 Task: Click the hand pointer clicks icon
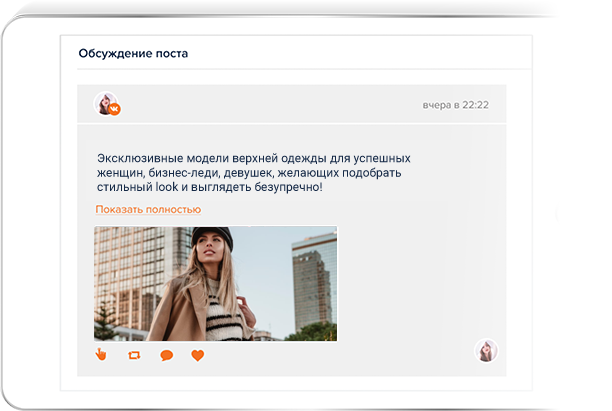(101, 355)
